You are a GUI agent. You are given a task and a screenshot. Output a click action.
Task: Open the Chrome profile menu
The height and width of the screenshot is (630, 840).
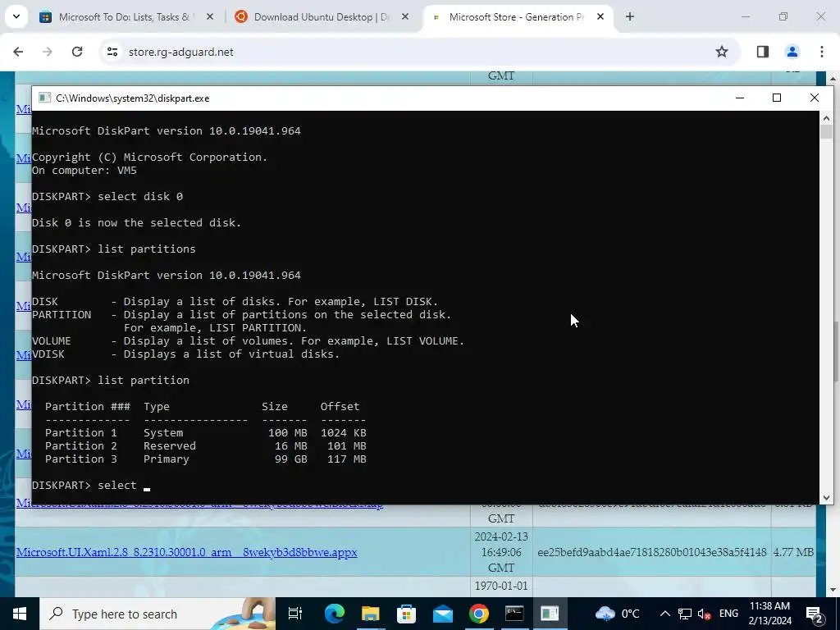pos(792,52)
